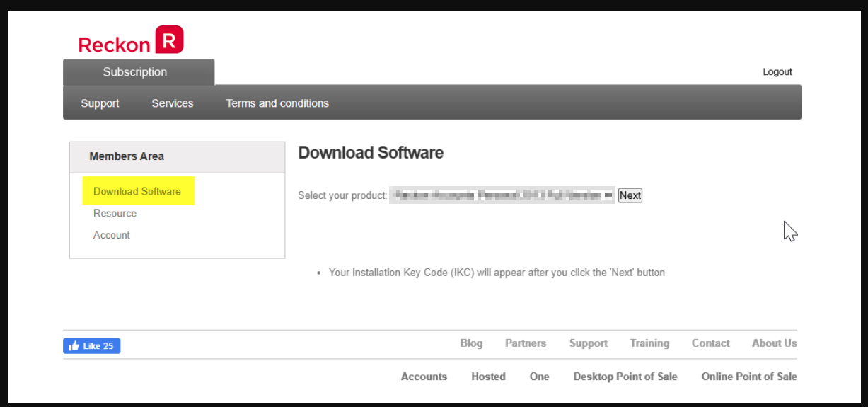Click the Download Software page heading
The width and height of the screenshot is (868, 407).
[x=371, y=153]
